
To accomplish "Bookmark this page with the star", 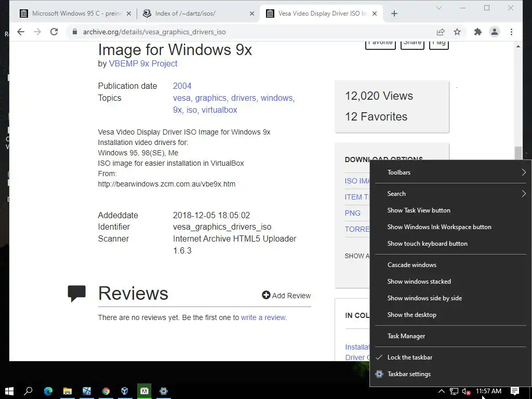I will coord(457,32).
